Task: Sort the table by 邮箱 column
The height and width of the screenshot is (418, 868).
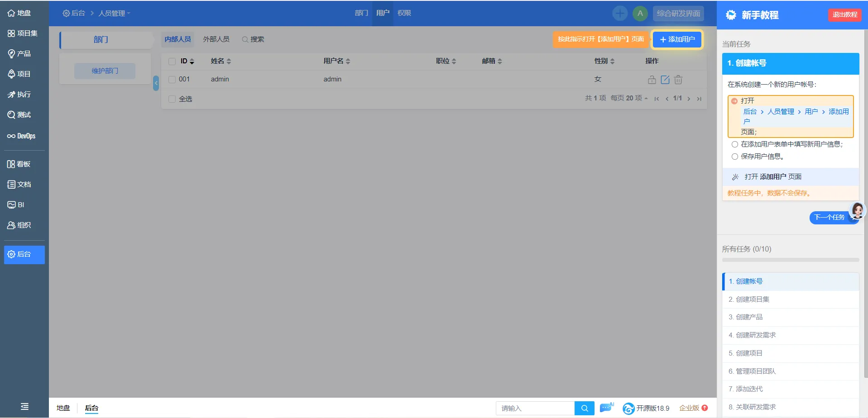Action: tap(492, 61)
